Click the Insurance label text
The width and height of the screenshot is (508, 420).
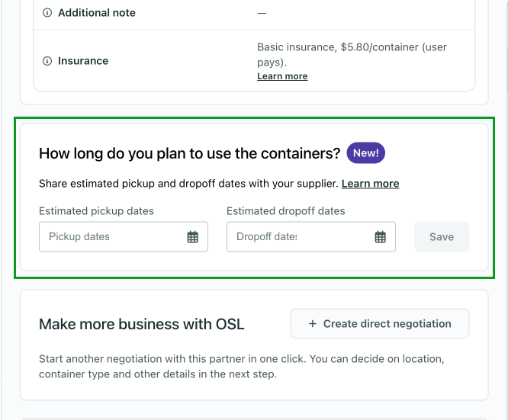pyautogui.click(x=83, y=61)
